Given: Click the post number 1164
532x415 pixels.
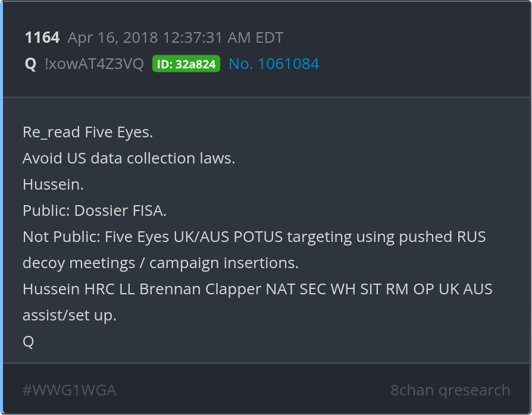Looking at the screenshot, I should pyautogui.click(x=42, y=38).
